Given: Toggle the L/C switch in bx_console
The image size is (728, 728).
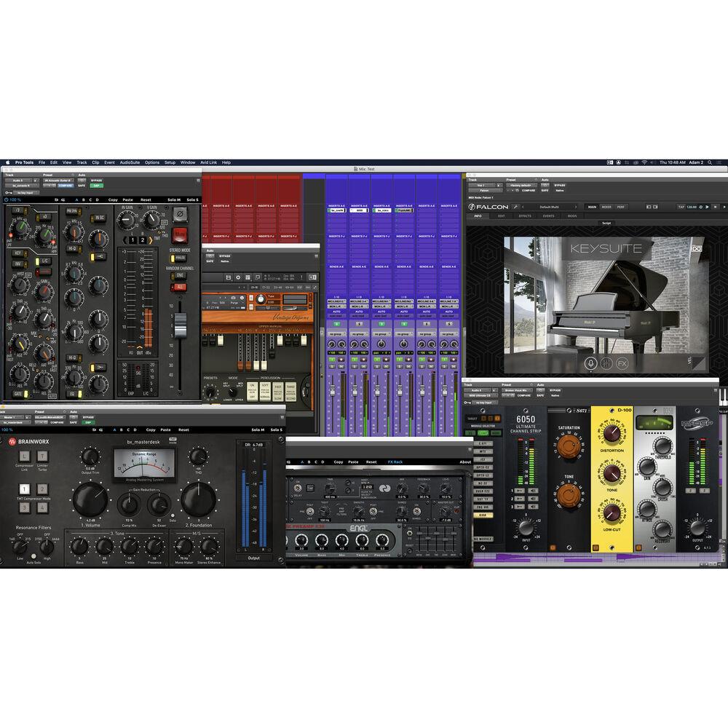Looking at the screenshot, I should (x=45, y=261).
